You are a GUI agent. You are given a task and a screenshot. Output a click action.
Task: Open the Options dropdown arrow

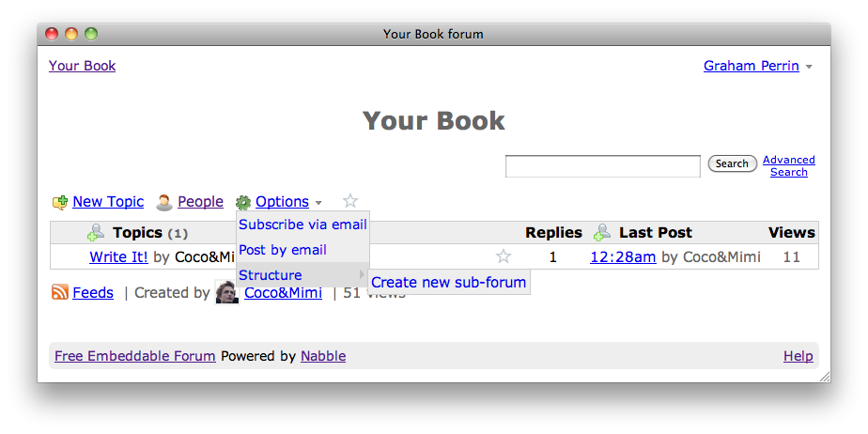[318, 203]
